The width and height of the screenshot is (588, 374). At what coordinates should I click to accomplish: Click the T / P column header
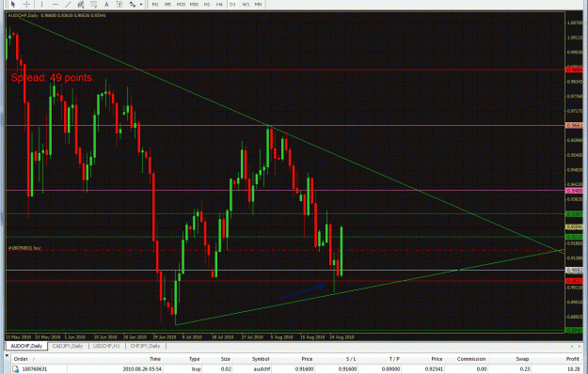click(394, 359)
